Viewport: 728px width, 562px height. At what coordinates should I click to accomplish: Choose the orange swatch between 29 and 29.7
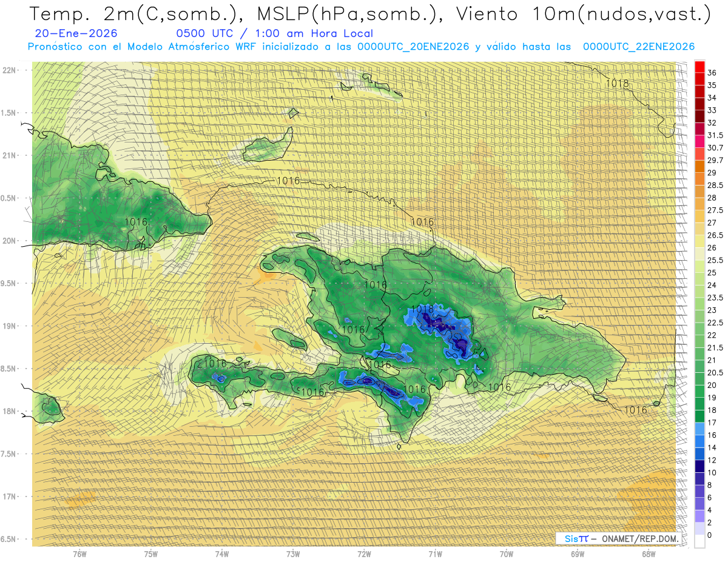[699, 166]
